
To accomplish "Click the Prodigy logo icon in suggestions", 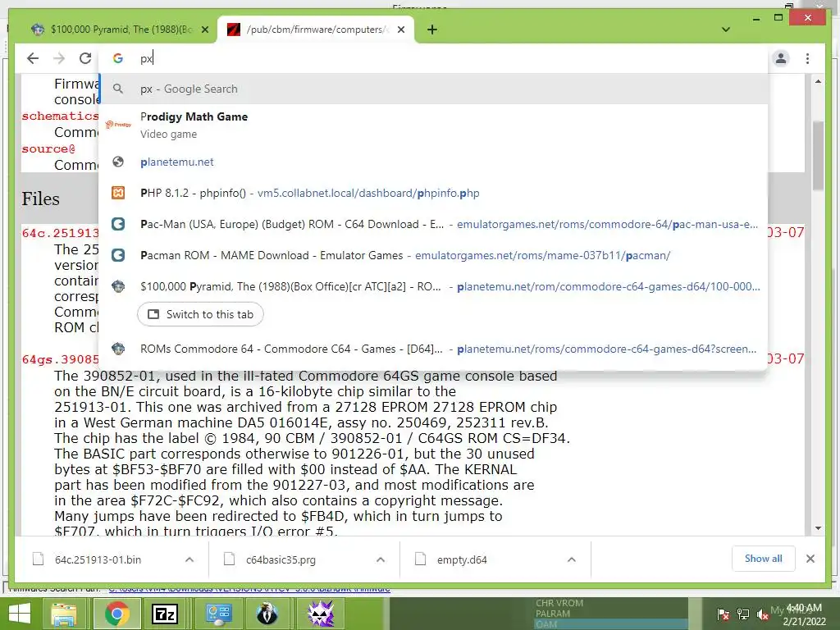I will (118, 125).
